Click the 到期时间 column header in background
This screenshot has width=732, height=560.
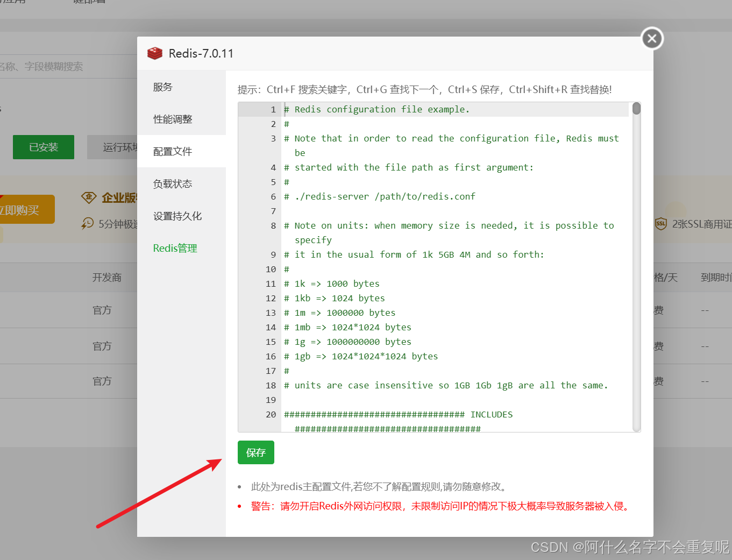[716, 278]
